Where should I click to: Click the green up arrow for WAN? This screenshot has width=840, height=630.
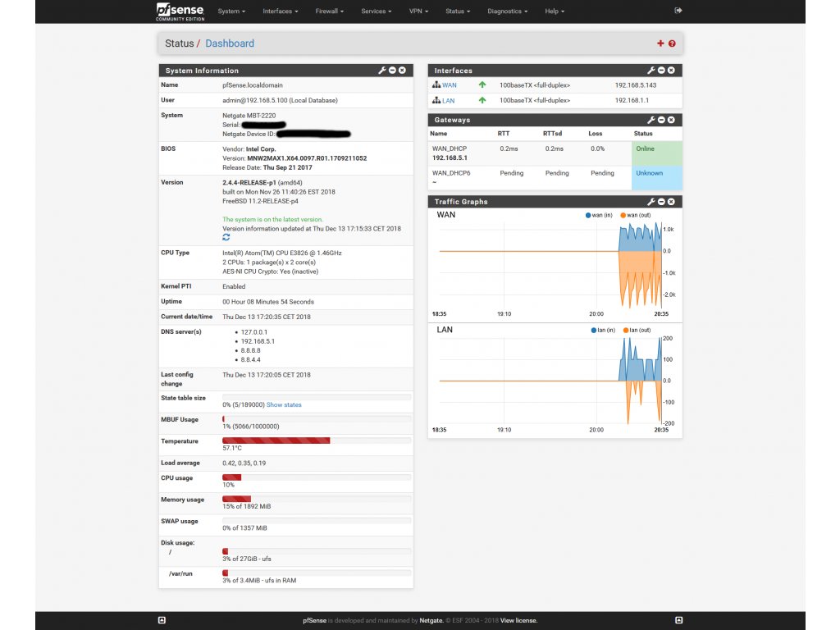(x=482, y=84)
